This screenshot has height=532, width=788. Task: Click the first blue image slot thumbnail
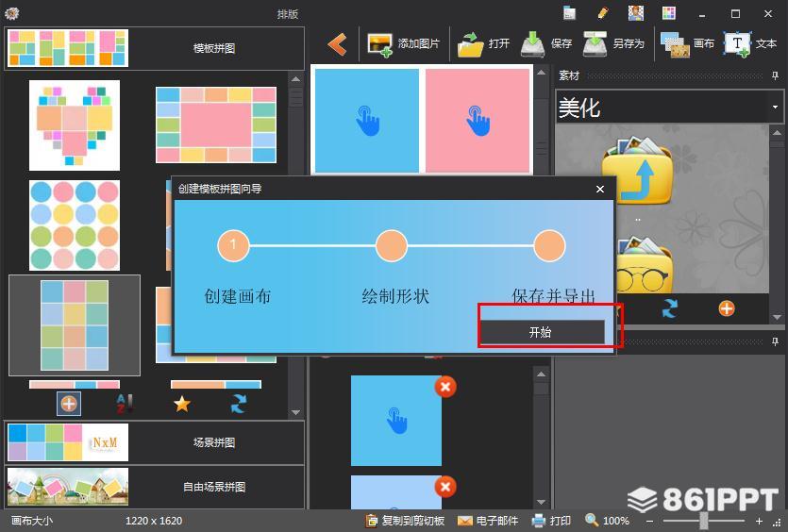point(396,421)
